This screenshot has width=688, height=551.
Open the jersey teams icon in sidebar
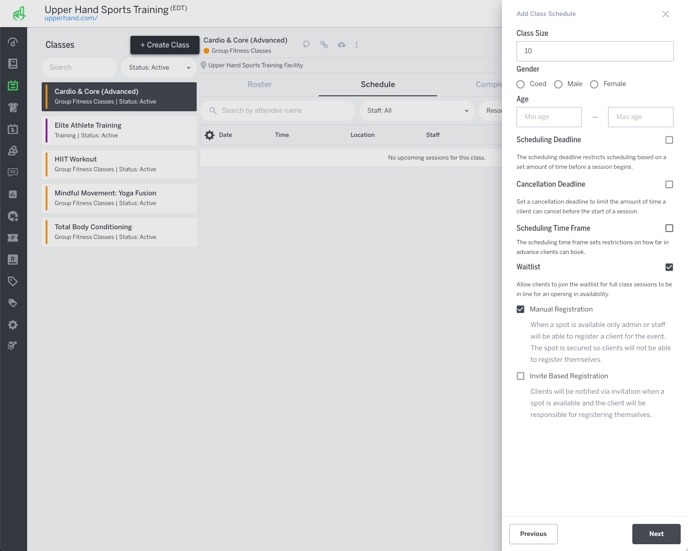(13, 107)
